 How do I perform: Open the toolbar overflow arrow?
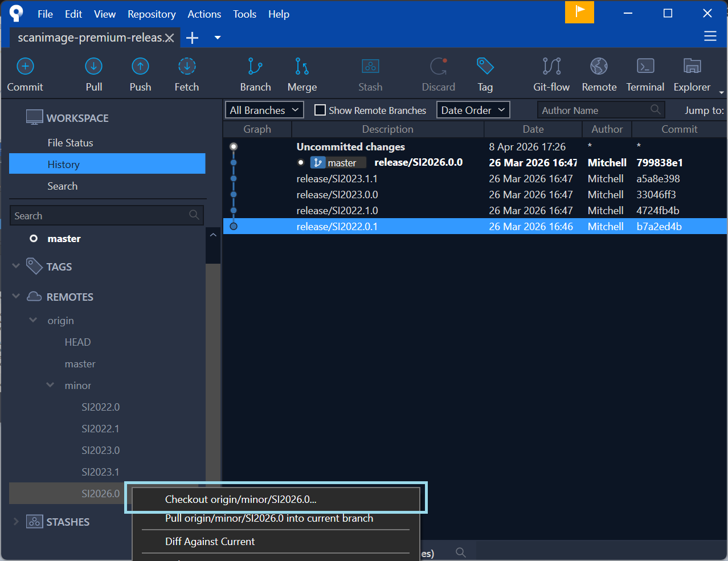pyautogui.click(x=721, y=92)
